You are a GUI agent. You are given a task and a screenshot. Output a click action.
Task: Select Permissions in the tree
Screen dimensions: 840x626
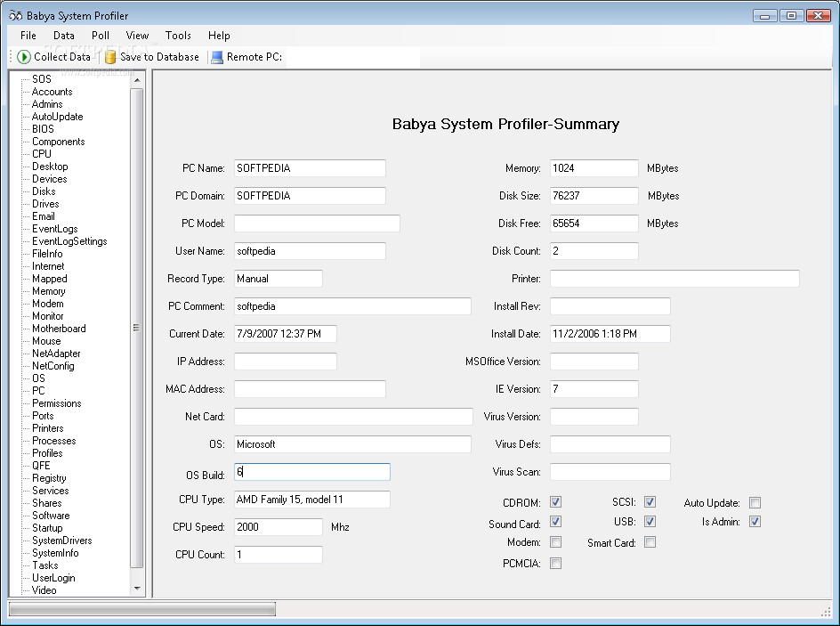tap(57, 403)
